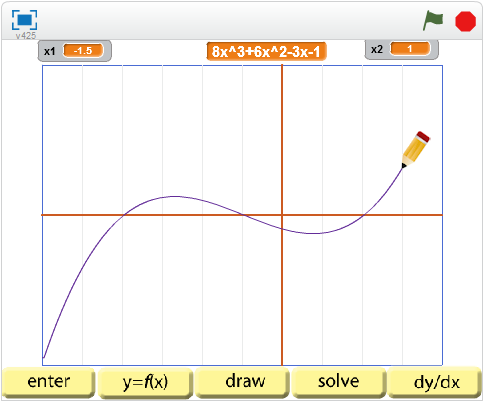Click the x1 variable label

click(x=50, y=51)
